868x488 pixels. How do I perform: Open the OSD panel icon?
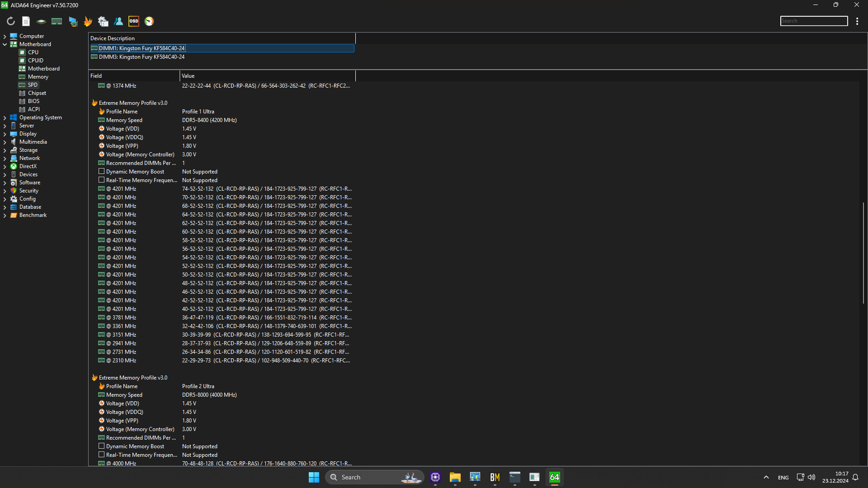134,21
